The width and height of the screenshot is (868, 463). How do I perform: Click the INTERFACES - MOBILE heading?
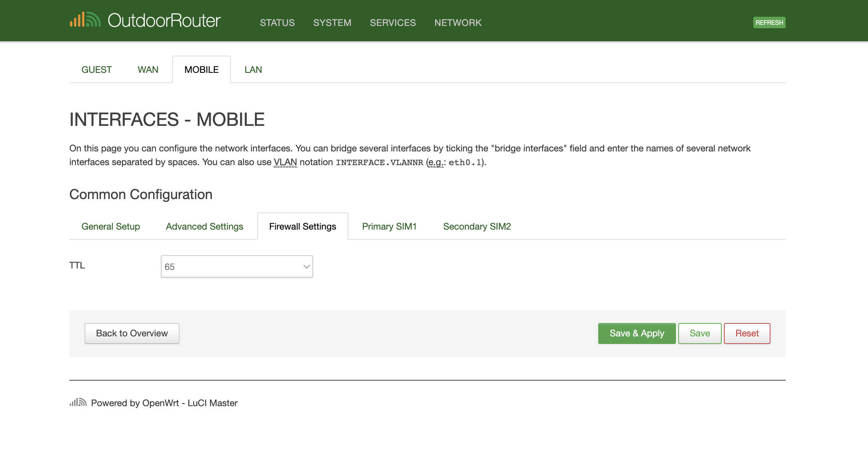coord(167,119)
